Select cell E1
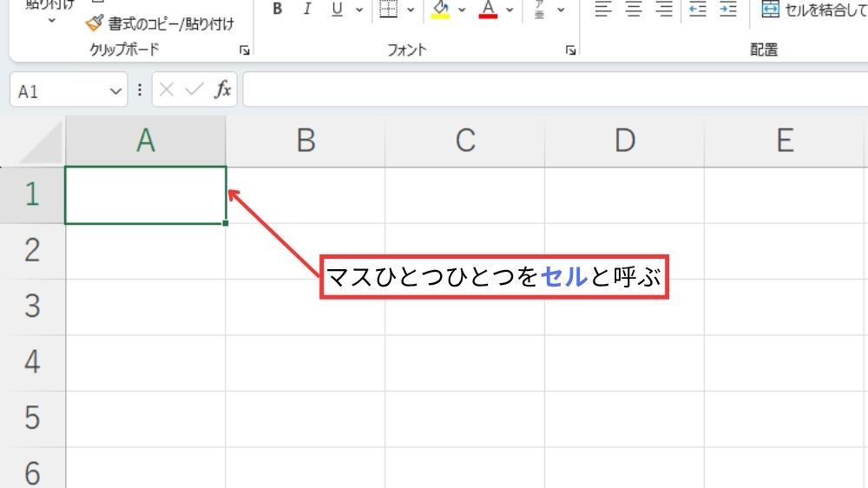Screen dimensions: 868x488 [x=785, y=195]
